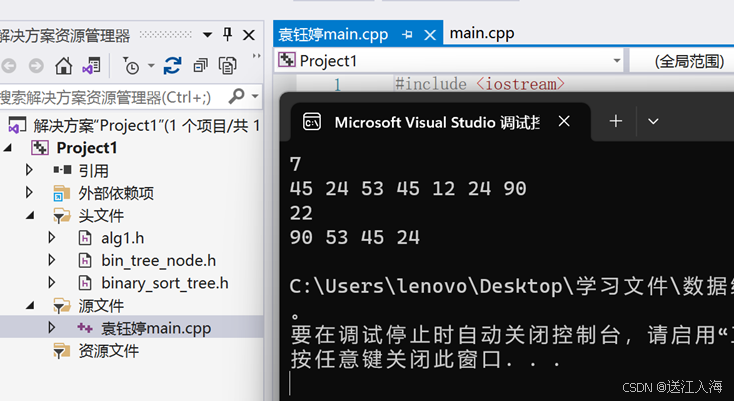
Task: Collapse all items in Solution Explorer
Action: coord(200,66)
